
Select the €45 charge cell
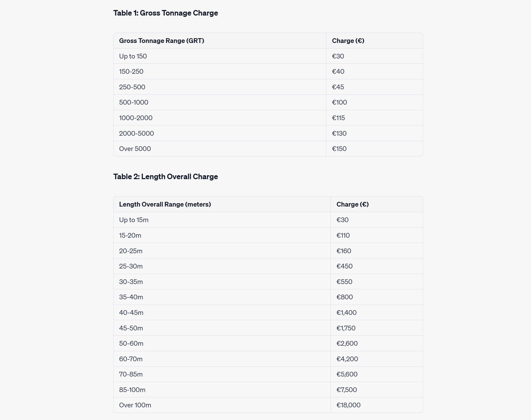[x=374, y=87]
